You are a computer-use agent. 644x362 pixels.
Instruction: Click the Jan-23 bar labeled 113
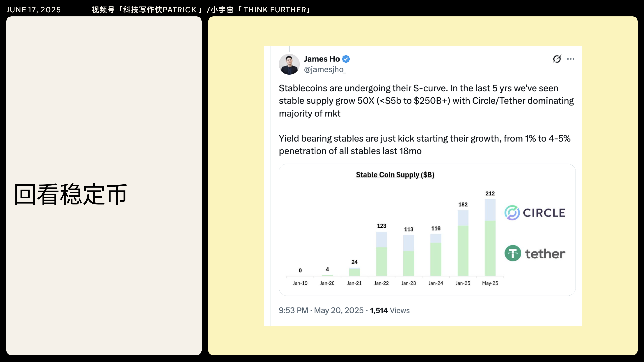coord(409,255)
